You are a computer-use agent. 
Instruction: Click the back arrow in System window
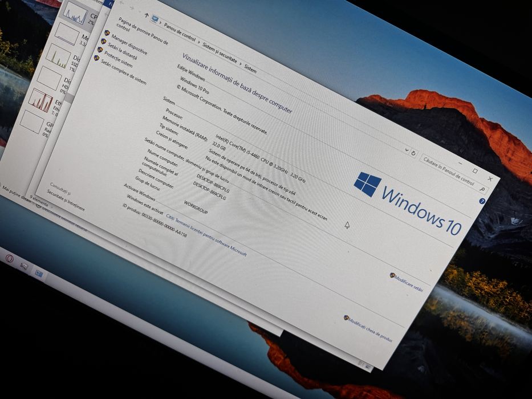121,3
